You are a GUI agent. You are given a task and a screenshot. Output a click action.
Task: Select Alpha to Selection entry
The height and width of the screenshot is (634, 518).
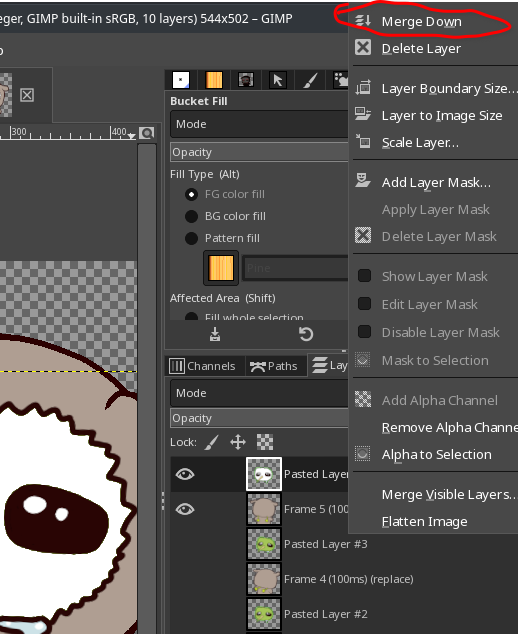tap(433, 454)
